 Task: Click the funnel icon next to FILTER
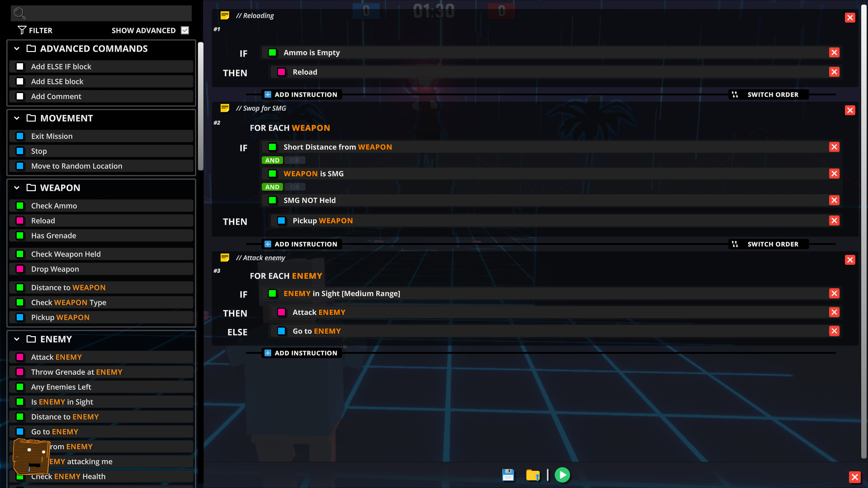tap(22, 30)
